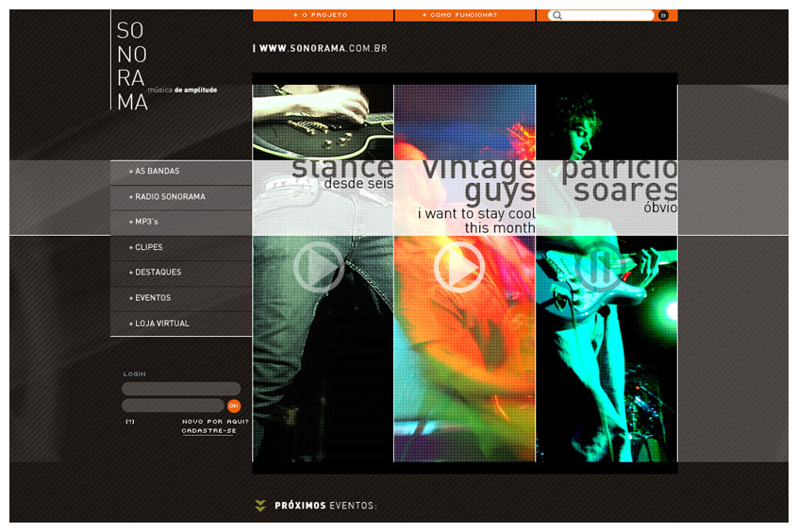Screen dimensions: 798x532
Task: Click inside the search field
Action: [x=601, y=15]
